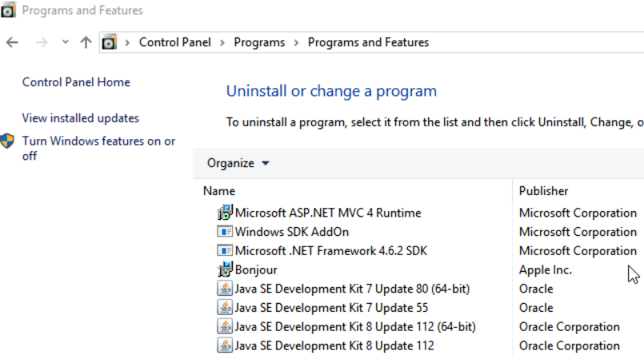Click Java icon for Kit 7 Update 80 (64-bit)
Image resolution: width=644 pixels, height=355 pixels.
tap(225, 289)
